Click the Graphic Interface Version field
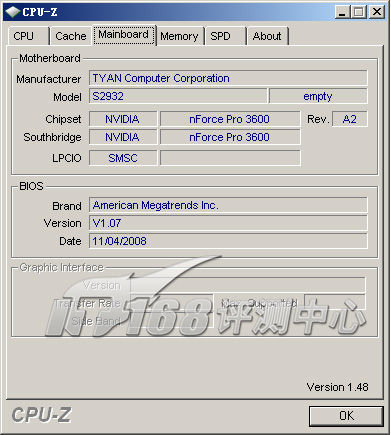Screen dimensions: 391x435 [x=248, y=285]
